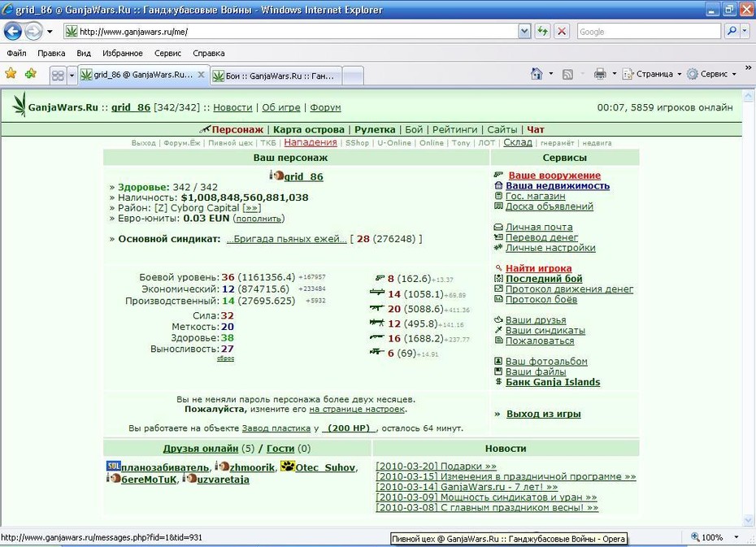Open the Home button dropdown arrow
The height and width of the screenshot is (547, 756).
coord(550,74)
